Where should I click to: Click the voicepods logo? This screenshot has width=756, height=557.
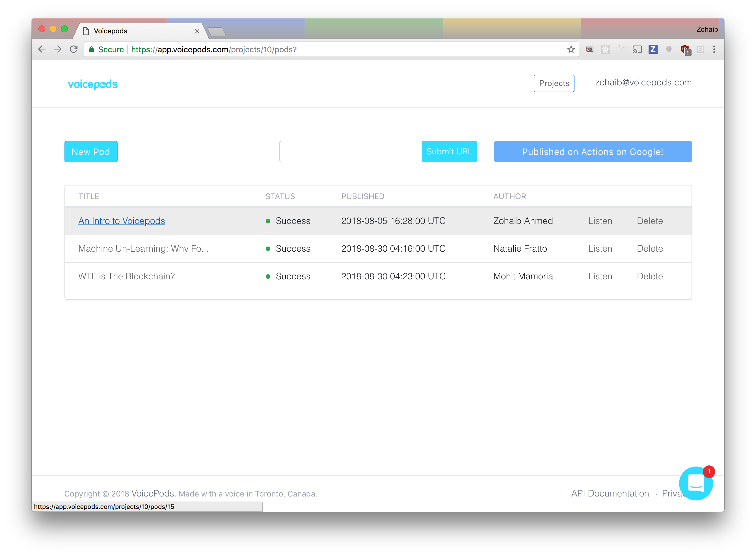93,84
